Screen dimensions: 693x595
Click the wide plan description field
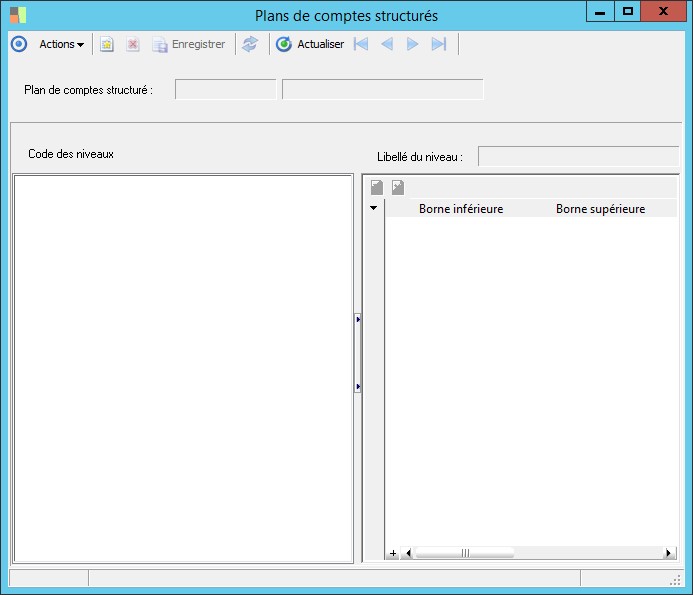382,90
